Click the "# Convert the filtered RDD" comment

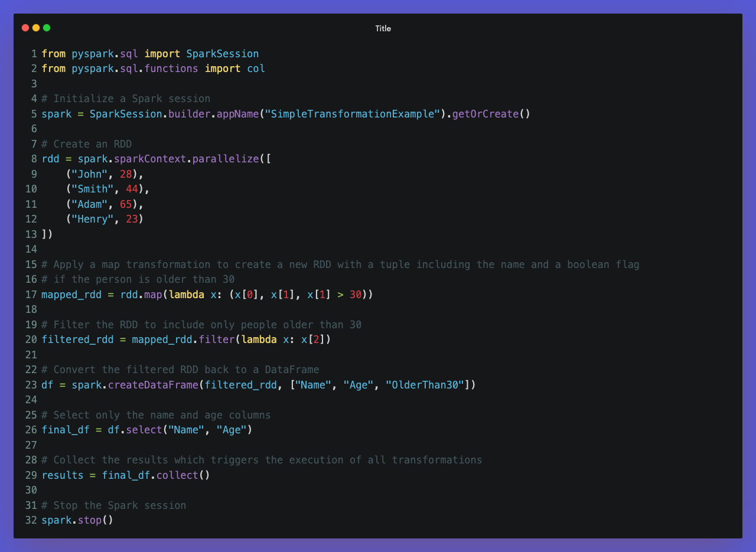pos(180,370)
